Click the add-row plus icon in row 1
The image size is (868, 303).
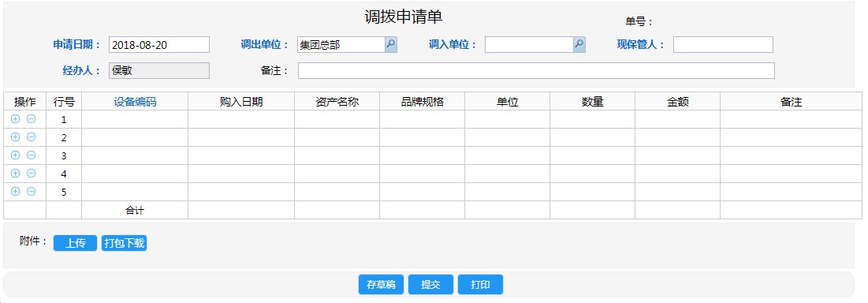pos(16,119)
